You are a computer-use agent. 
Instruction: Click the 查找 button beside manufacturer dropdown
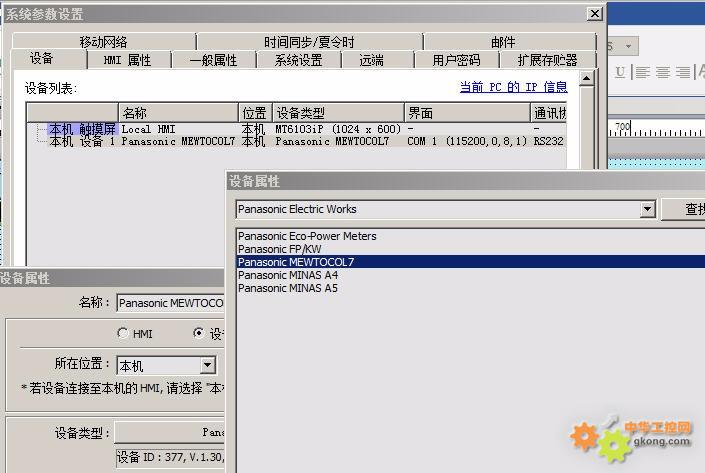(x=683, y=209)
